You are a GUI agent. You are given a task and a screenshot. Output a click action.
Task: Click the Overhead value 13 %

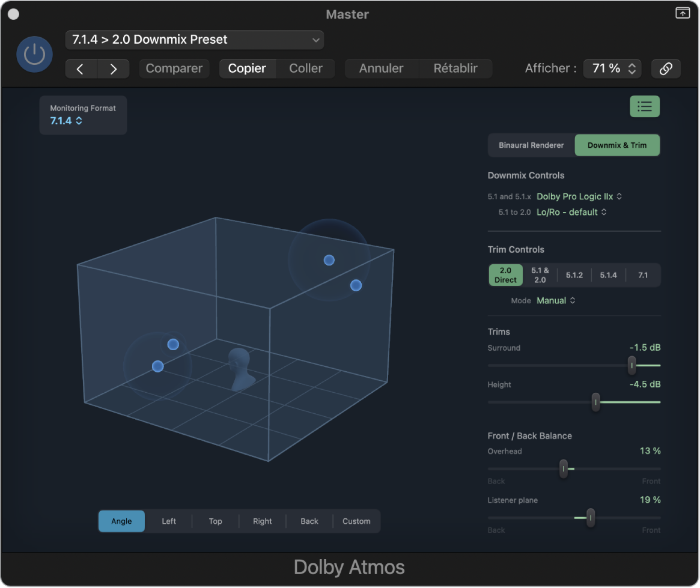click(x=650, y=451)
